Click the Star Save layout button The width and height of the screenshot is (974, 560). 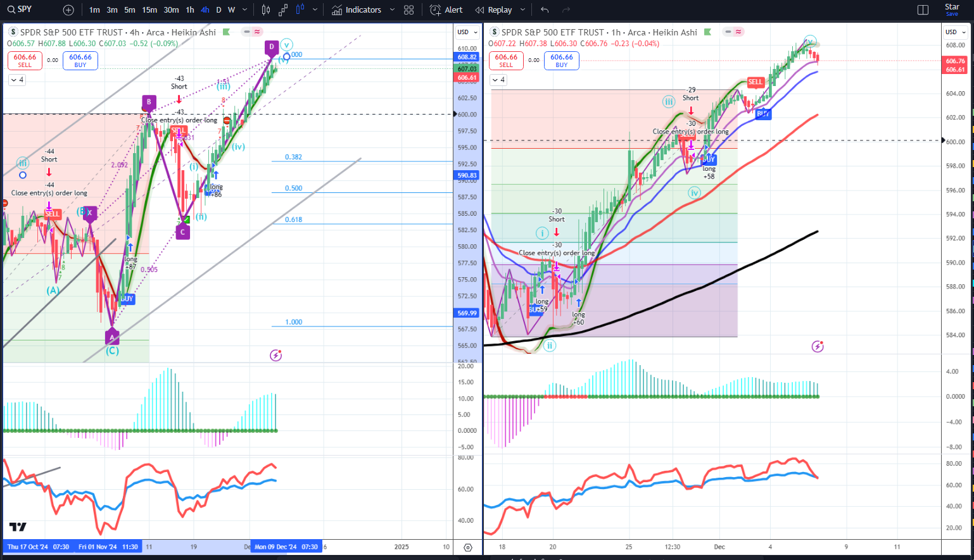tap(952, 9)
